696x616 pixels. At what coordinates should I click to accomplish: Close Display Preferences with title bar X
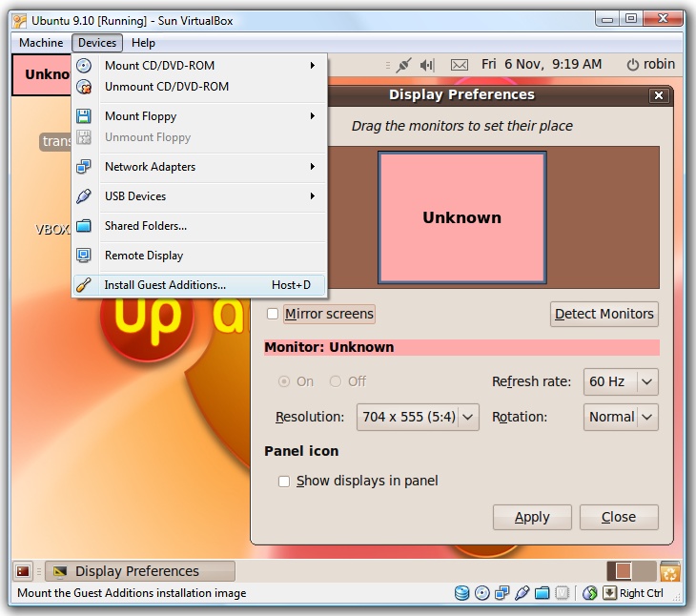click(x=659, y=95)
